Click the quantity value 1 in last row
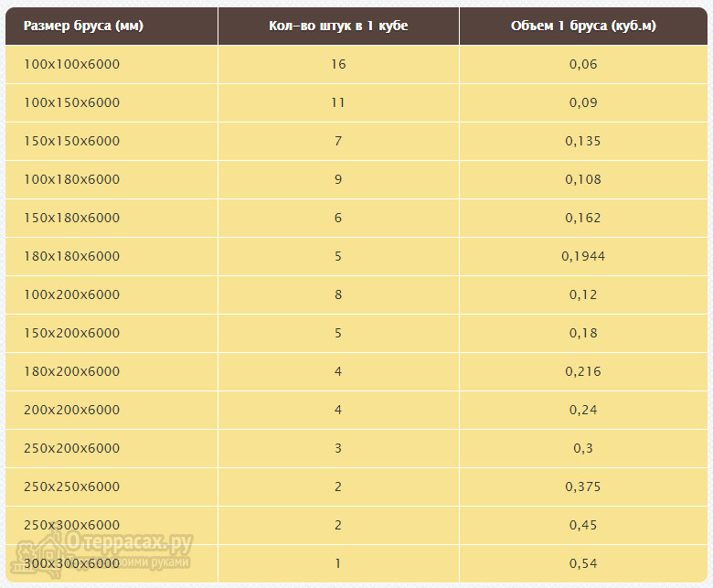This screenshot has height=588, width=713. pos(338,563)
